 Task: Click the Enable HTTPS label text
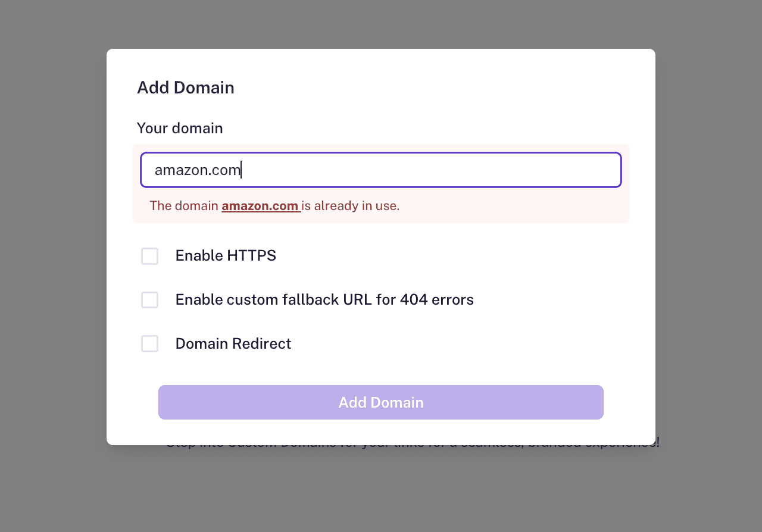coord(226,256)
